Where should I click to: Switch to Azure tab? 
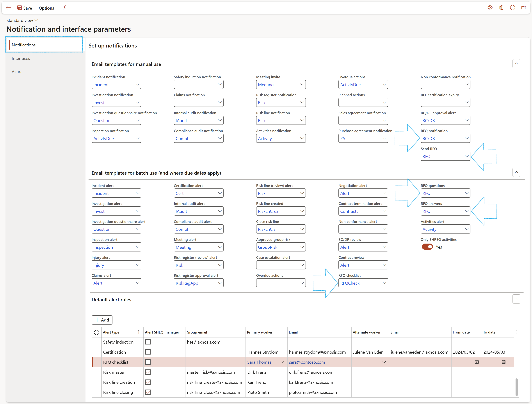pyautogui.click(x=17, y=72)
